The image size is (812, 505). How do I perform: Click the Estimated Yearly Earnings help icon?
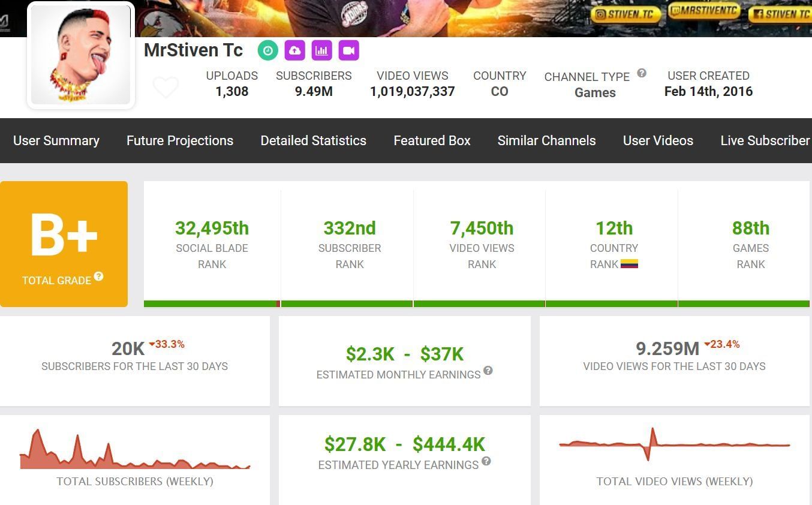[486, 461]
